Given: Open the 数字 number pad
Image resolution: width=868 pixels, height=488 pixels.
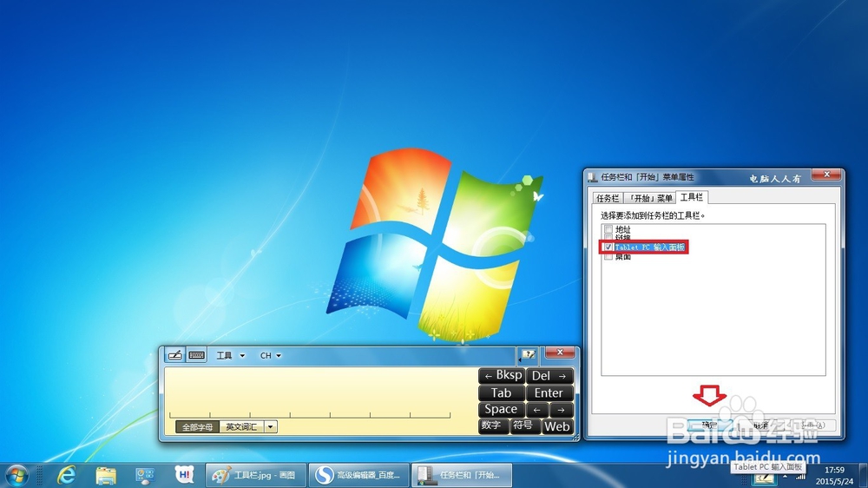Looking at the screenshot, I should coord(493,426).
